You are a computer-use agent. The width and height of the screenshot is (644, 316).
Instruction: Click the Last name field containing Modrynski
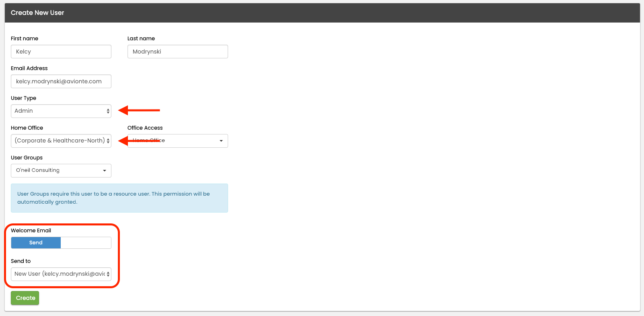[x=177, y=52]
